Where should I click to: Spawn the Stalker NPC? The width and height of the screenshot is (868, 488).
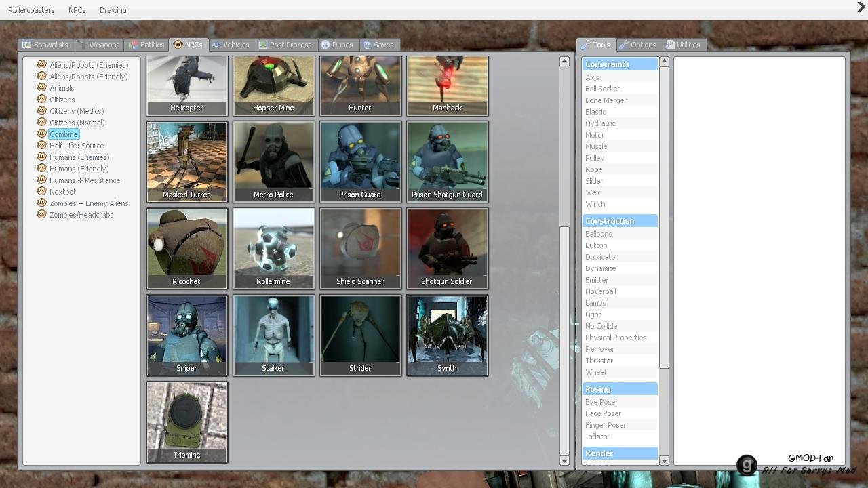273,335
